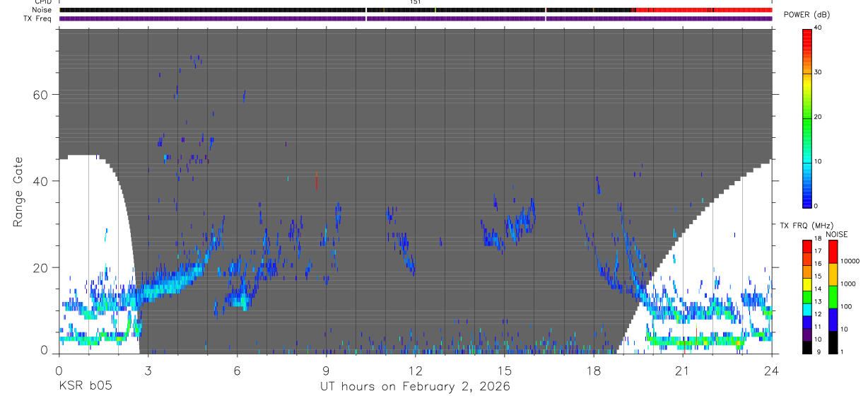Click the purple TX Freq bar
868x401 pixels.
pos(416,18)
